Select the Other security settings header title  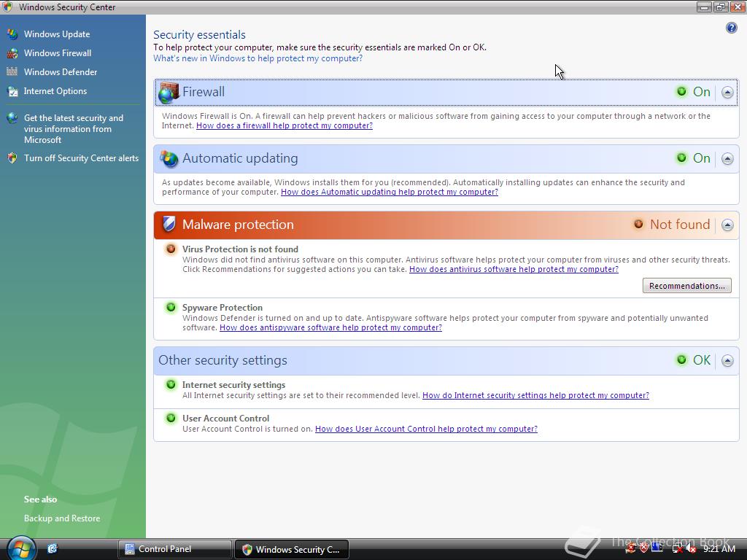pos(223,360)
